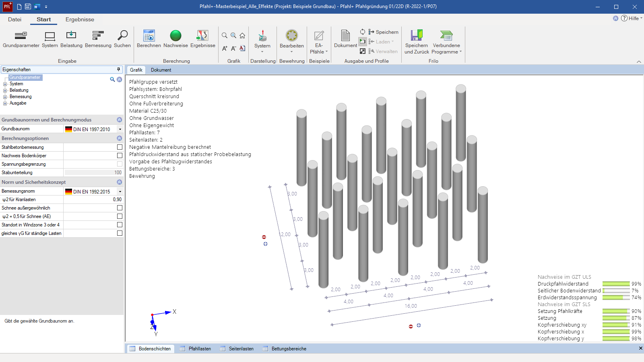Image resolution: width=644 pixels, height=362 pixels.
Task: Click the search icon in Eigenschaften panel
Action: click(112, 79)
